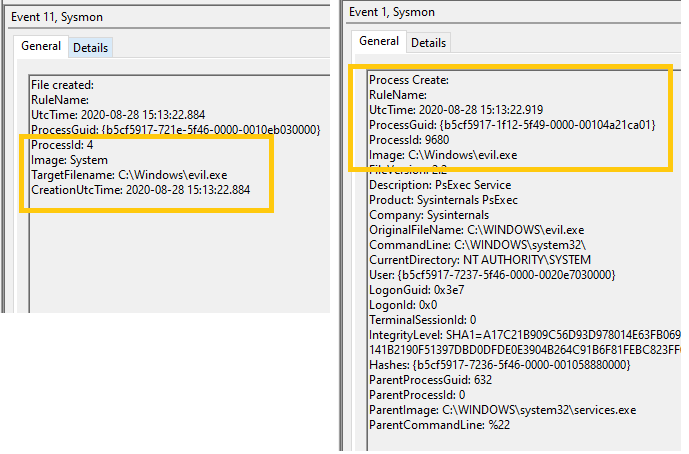Screen dimensions: 689x454
Task: Select the 'Event 11, Sysmon' title text
Action: click(57, 17)
